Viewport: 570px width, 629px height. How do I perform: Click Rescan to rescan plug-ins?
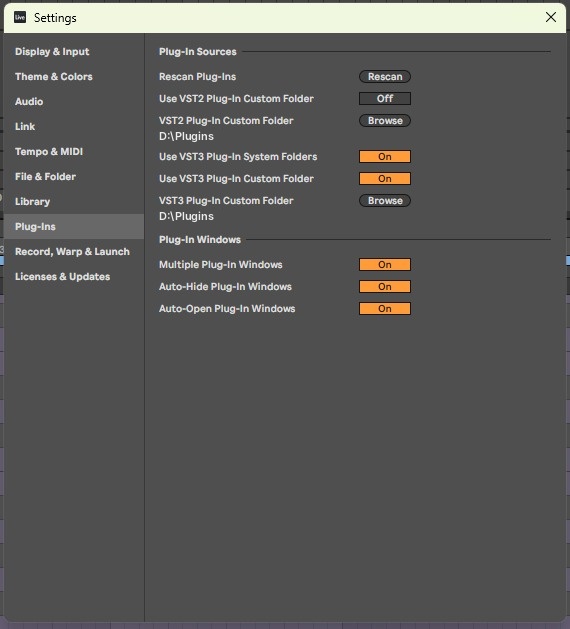pyautogui.click(x=385, y=77)
